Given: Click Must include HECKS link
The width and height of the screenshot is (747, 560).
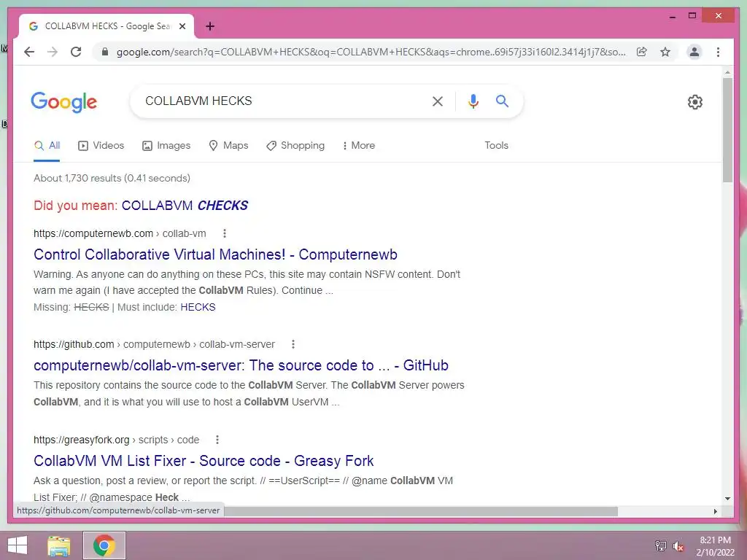Looking at the screenshot, I should (x=198, y=307).
